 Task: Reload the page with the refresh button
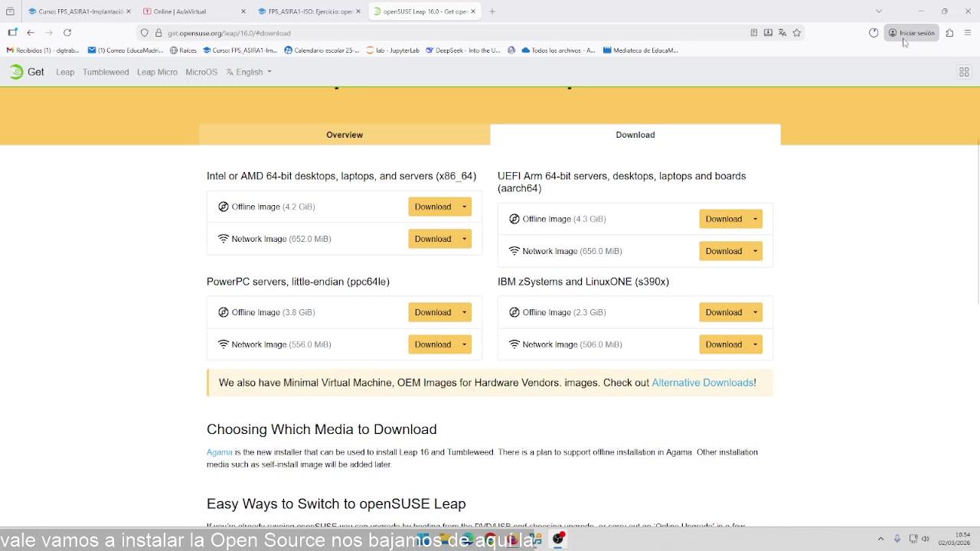67,33
